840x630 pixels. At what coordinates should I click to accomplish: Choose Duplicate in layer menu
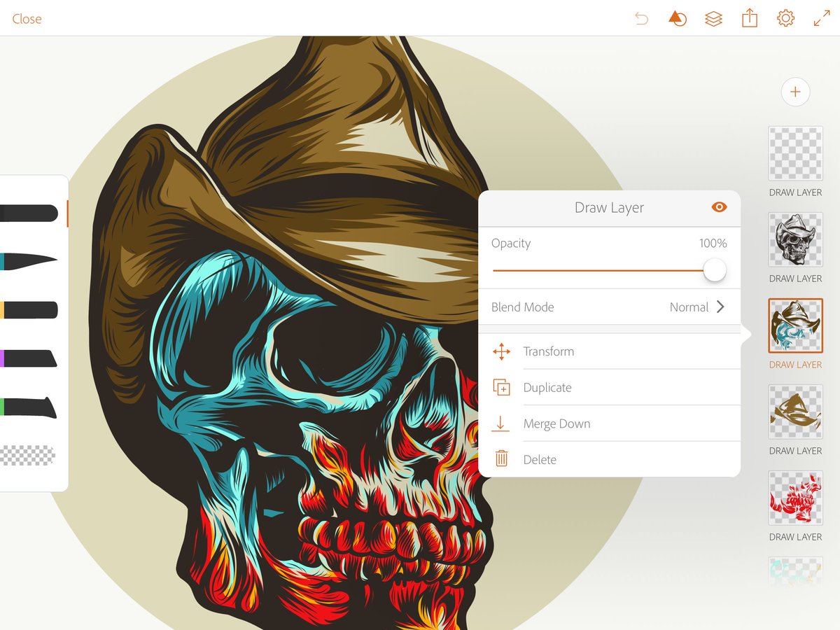click(x=547, y=388)
